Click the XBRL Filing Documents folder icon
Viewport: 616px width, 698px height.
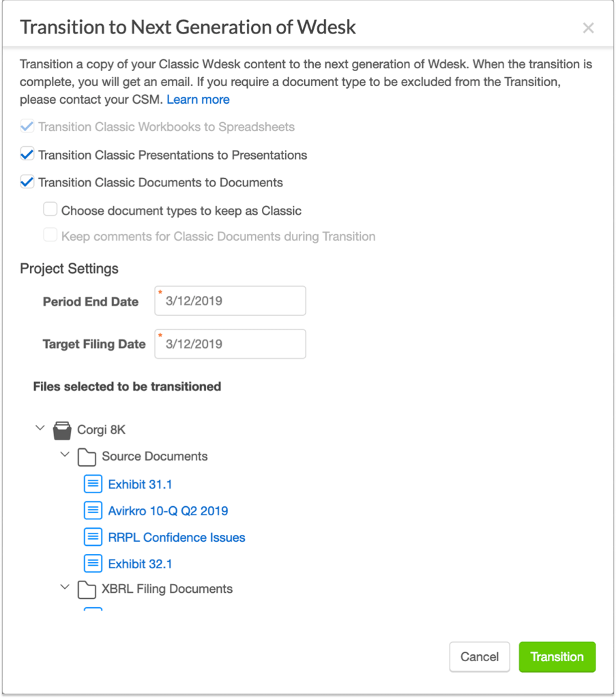[87, 589]
